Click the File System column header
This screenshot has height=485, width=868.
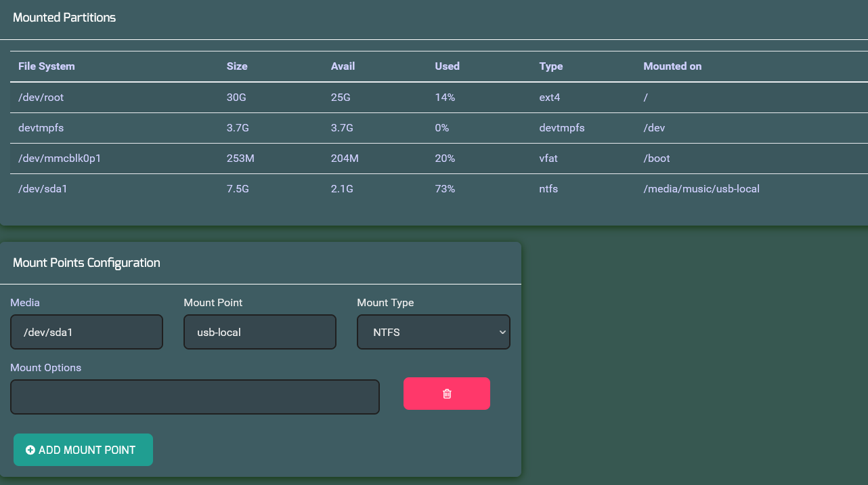point(47,66)
